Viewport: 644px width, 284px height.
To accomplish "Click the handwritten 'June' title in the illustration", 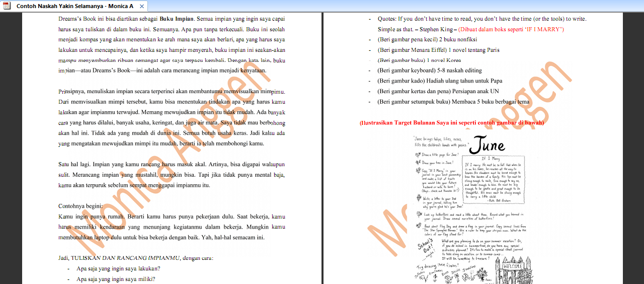I will coord(487,145).
